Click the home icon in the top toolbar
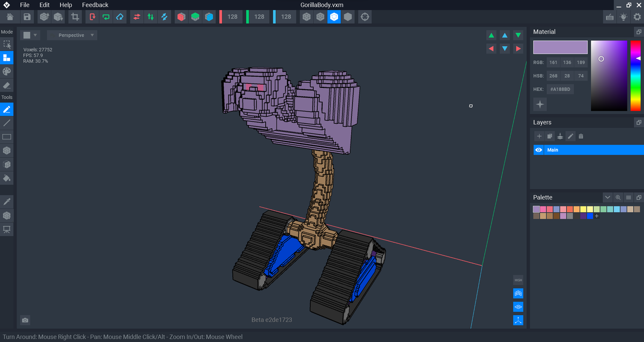644x342 pixels. pyautogui.click(x=10, y=17)
